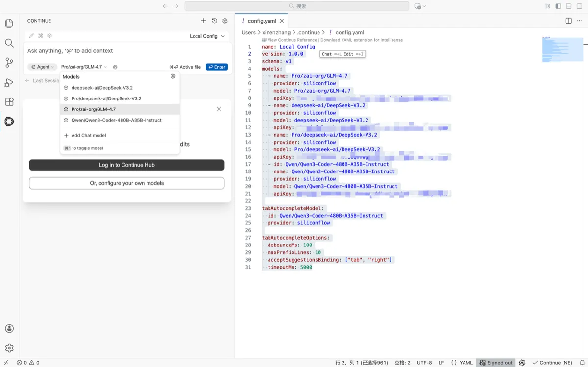Change end of line via LF

(441, 363)
